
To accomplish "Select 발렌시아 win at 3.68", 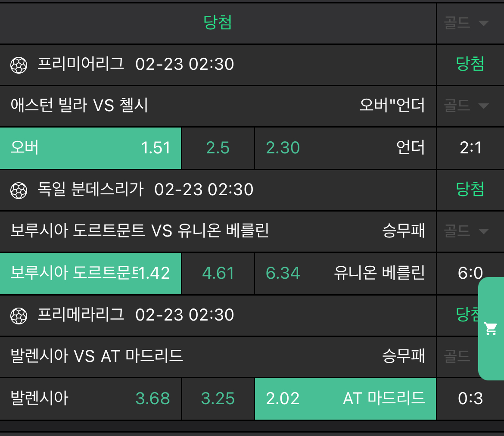I will coord(90,399).
